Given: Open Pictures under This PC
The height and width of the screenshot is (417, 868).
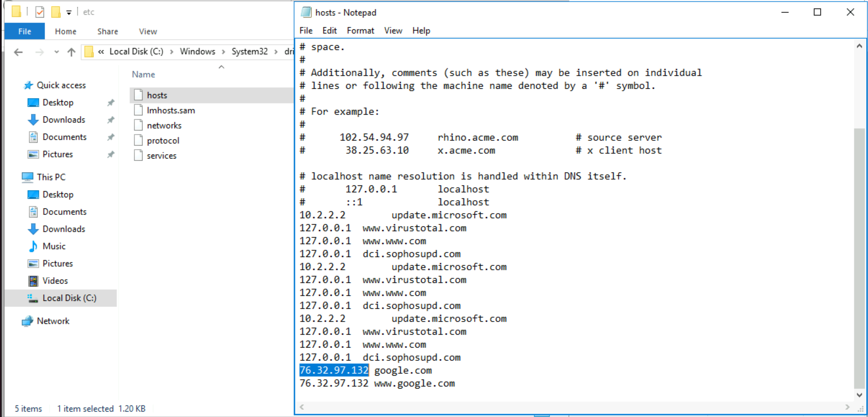Looking at the screenshot, I should pos(58,263).
